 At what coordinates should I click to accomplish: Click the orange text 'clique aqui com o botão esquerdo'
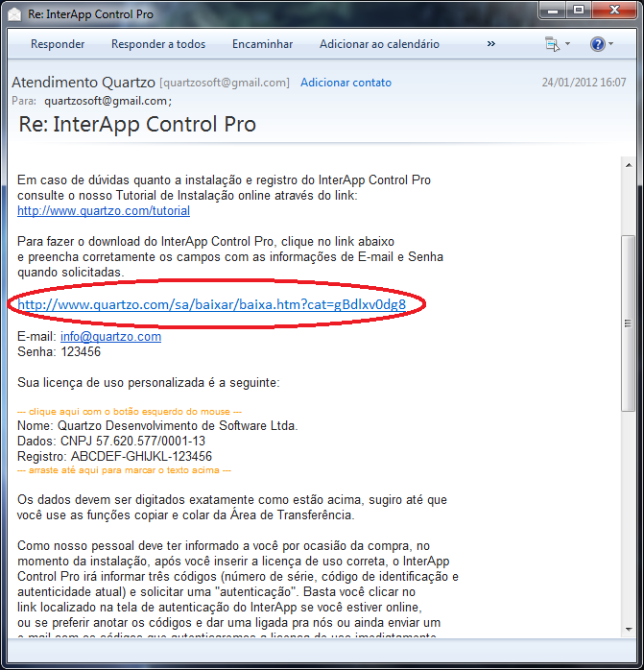click(x=130, y=412)
